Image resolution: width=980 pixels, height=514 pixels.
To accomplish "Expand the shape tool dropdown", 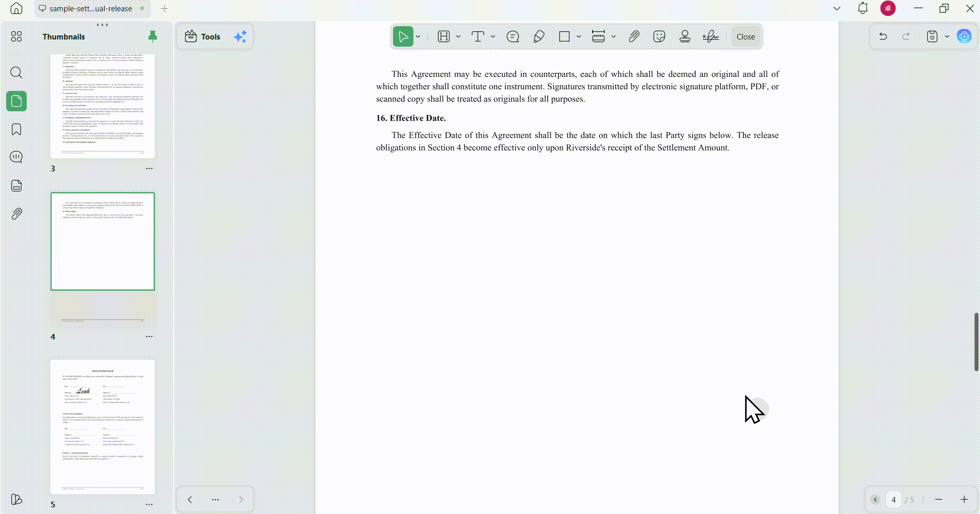I will coord(579,36).
